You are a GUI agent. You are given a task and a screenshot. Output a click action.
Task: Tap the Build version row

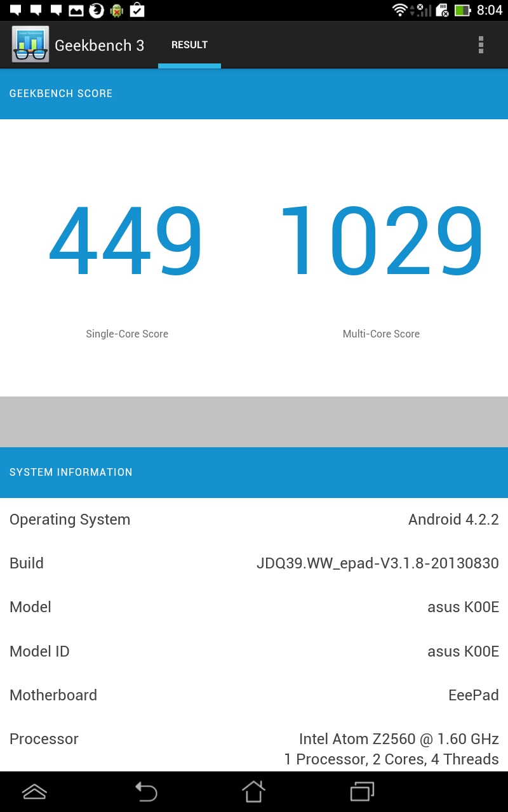(254, 563)
